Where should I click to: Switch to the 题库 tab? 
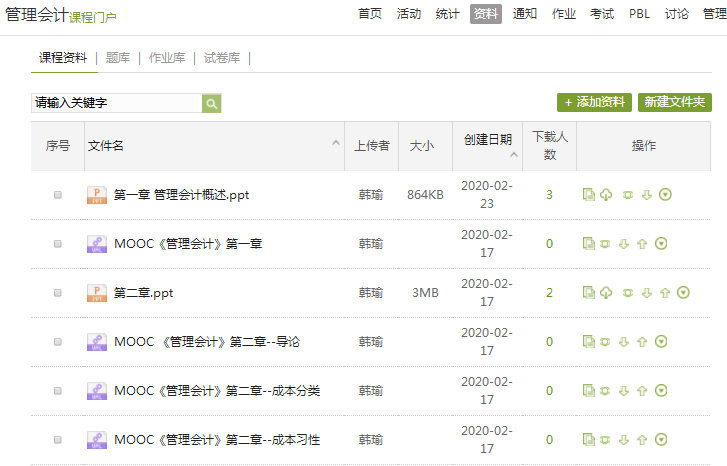click(118, 58)
